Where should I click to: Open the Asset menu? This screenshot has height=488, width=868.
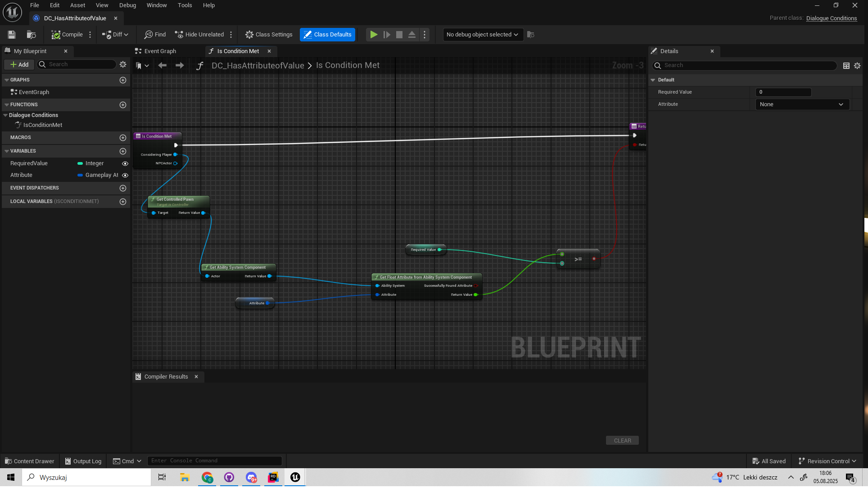pyautogui.click(x=77, y=5)
